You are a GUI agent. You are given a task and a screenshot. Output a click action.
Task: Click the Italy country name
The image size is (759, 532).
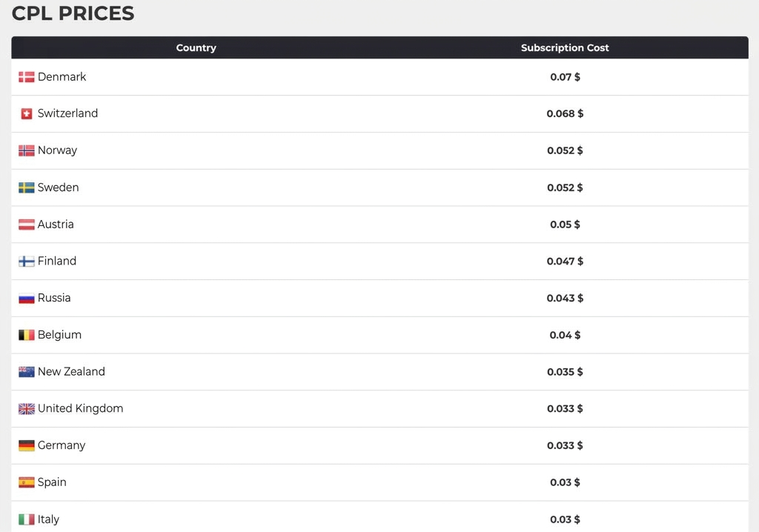coord(48,519)
